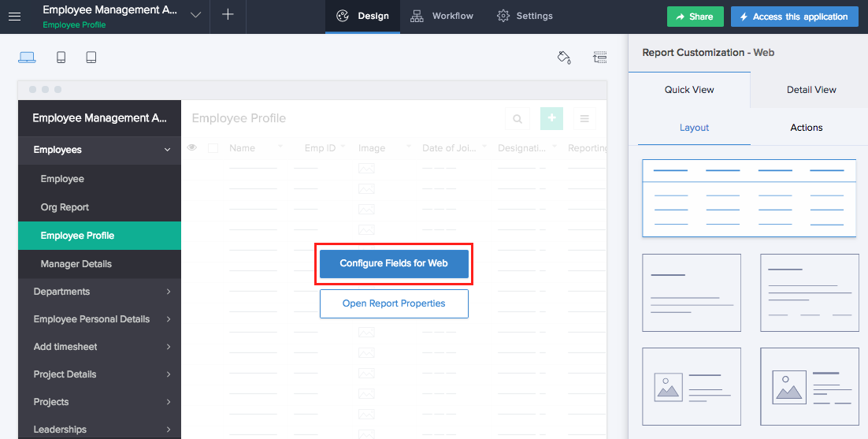Click the report search icon
Viewport: 868px width, 439px height.
tap(517, 118)
